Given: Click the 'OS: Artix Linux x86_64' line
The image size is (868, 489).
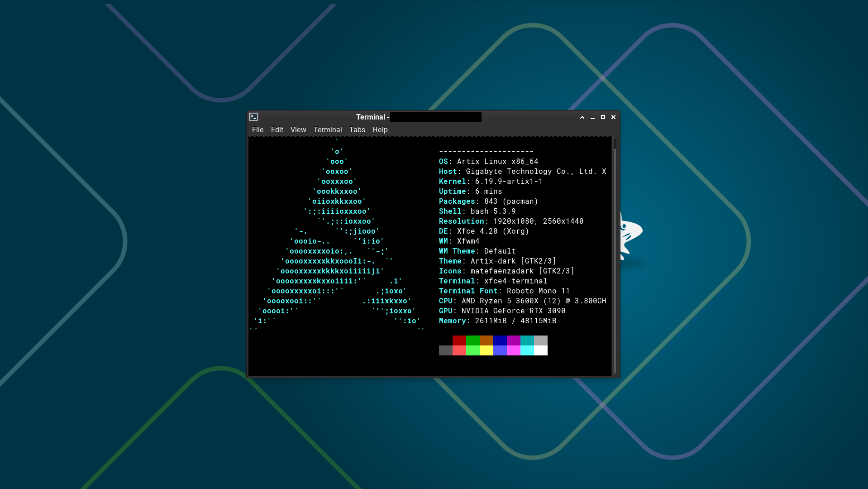Looking at the screenshot, I should (489, 162).
